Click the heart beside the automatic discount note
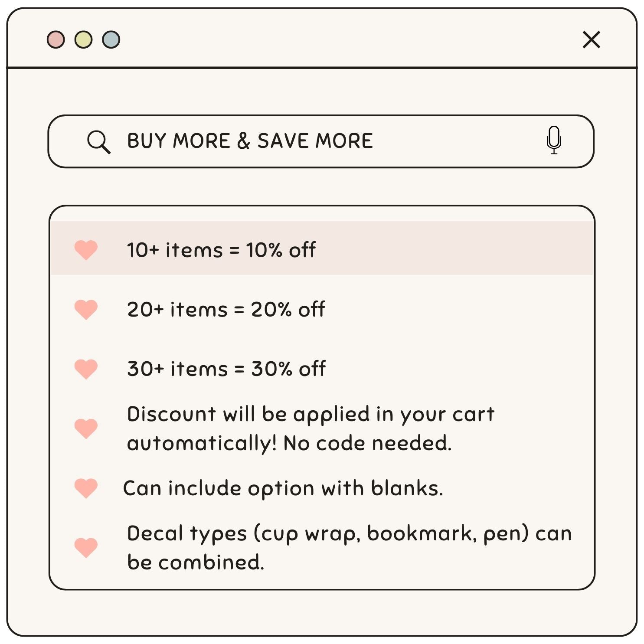This screenshot has height=644, width=644. point(86,428)
